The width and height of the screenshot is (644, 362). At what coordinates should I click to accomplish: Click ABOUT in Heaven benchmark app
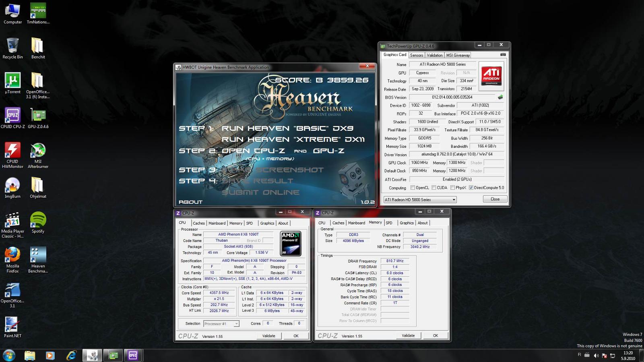coord(190,202)
